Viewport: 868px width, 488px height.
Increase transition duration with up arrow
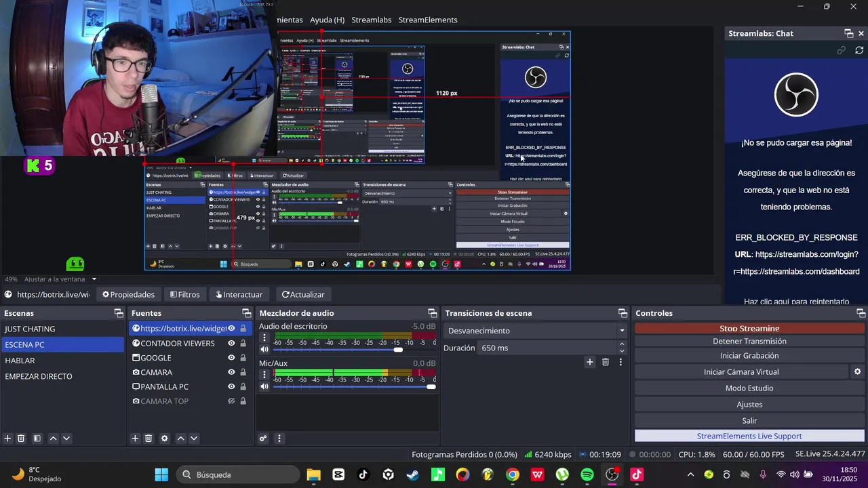click(x=622, y=344)
